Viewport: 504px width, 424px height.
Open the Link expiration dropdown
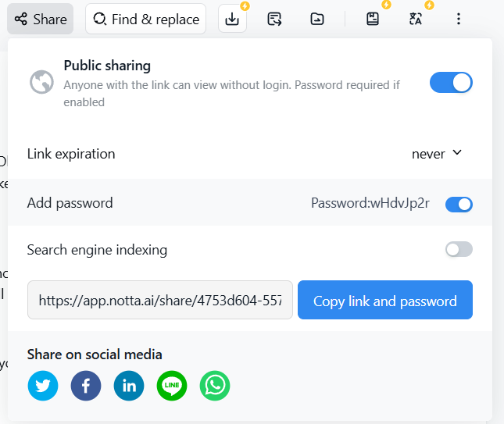[438, 154]
